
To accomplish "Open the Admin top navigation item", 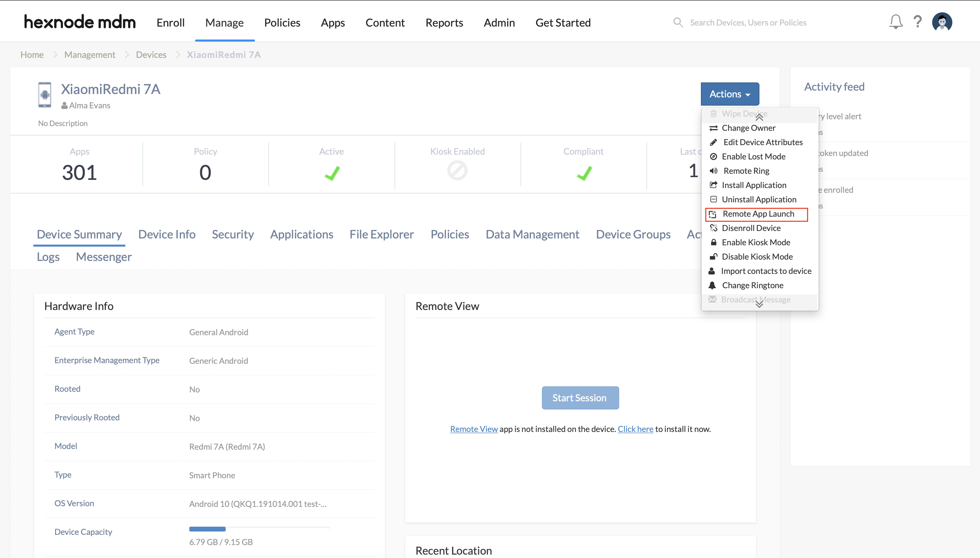I will click(x=499, y=22).
